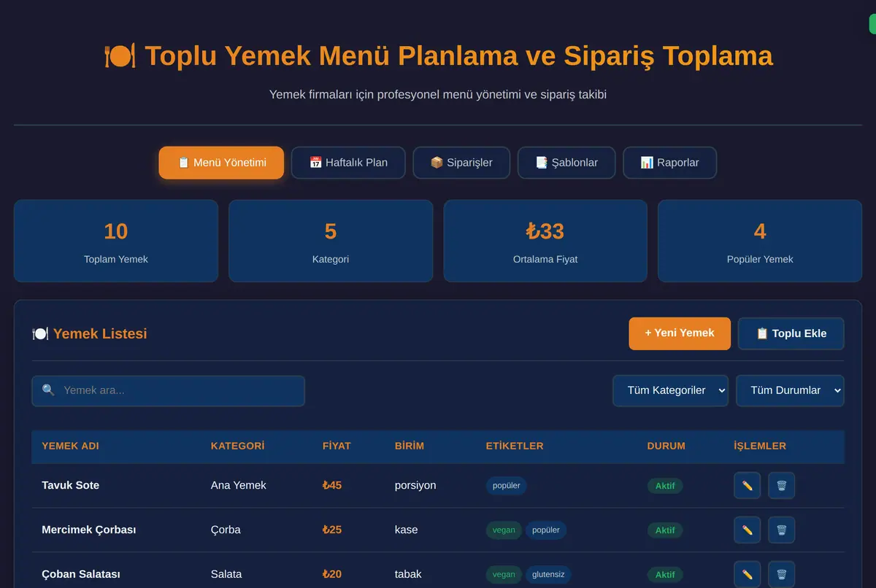Select the Tavuk Sote dish name

71,486
